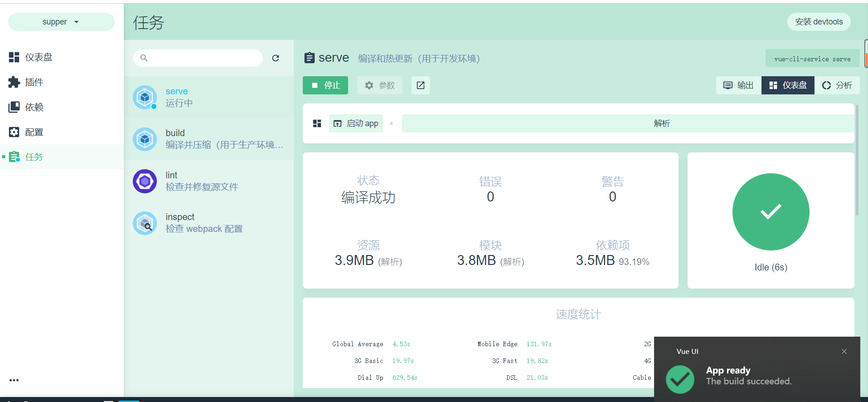Switch view to 仪表盘 dashboard
This screenshot has width=868, height=402.
[x=788, y=85]
